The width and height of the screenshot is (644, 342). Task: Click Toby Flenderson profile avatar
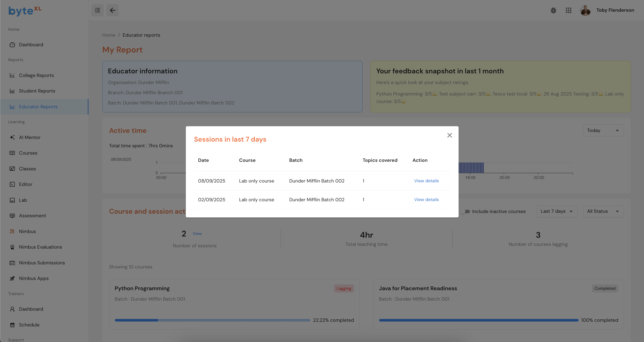point(585,10)
